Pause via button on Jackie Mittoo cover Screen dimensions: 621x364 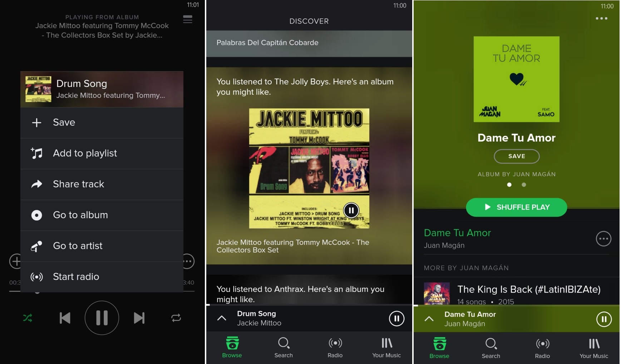tap(351, 211)
